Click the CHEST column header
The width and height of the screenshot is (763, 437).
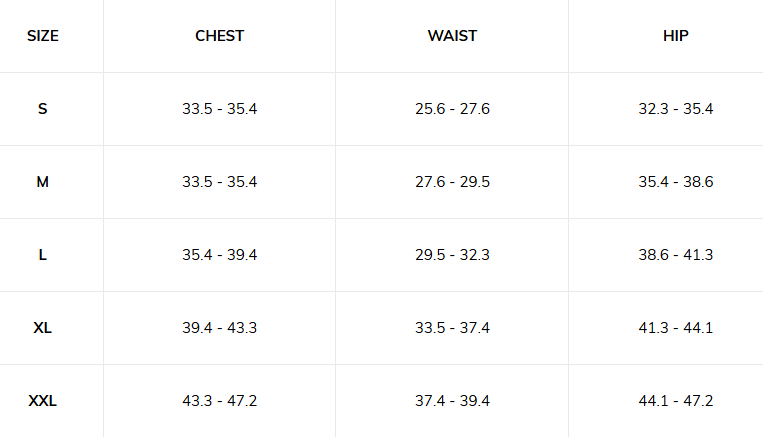tap(220, 36)
